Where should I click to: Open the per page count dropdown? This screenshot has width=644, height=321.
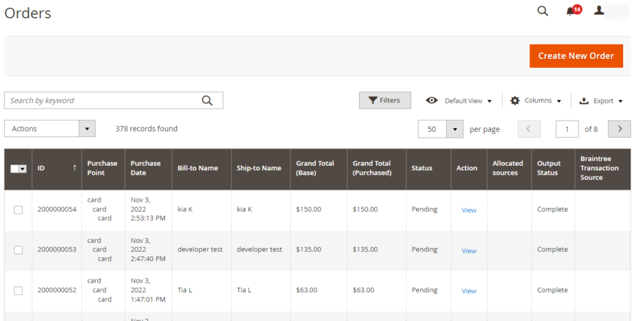(454, 129)
